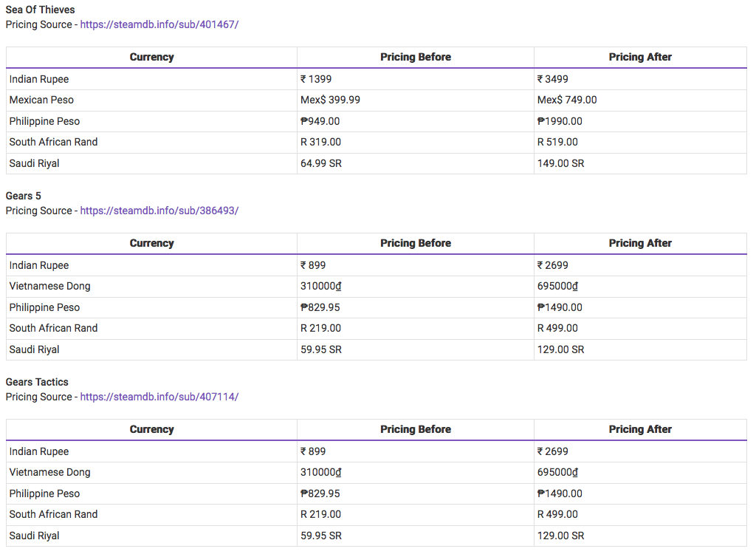The image size is (756, 557).
Task: Select ₱829.95 in Gears 5 table
Action: coord(320,307)
